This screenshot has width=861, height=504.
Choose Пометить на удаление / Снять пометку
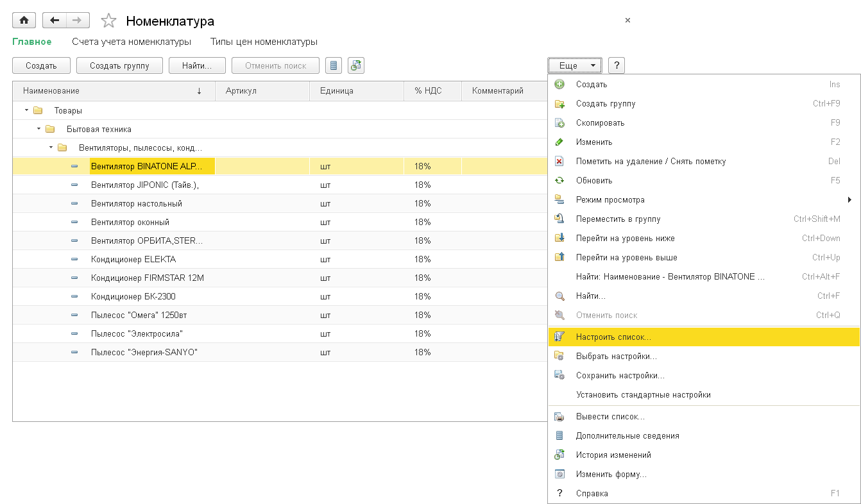coord(704,162)
